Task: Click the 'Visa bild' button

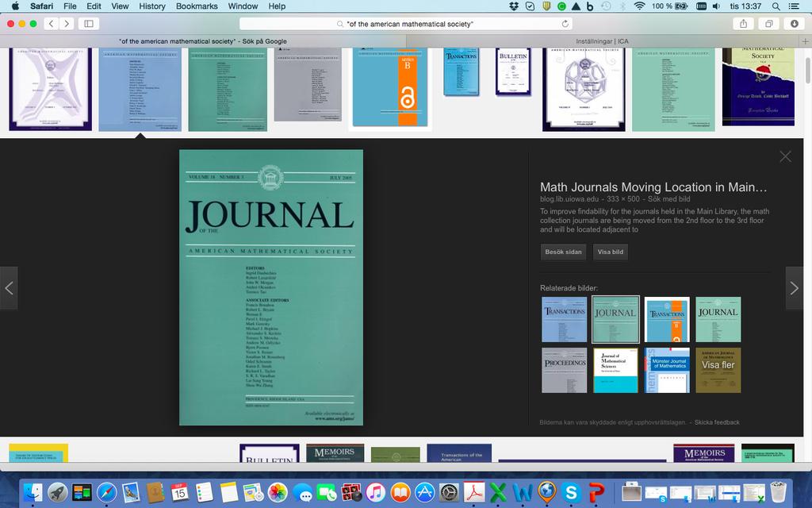Action: tap(610, 252)
